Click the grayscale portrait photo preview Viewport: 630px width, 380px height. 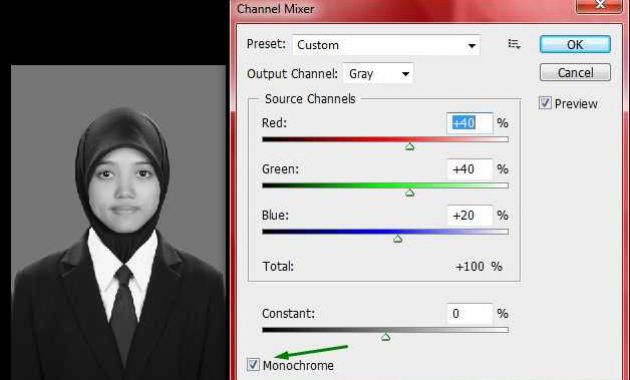[x=118, y=222]
